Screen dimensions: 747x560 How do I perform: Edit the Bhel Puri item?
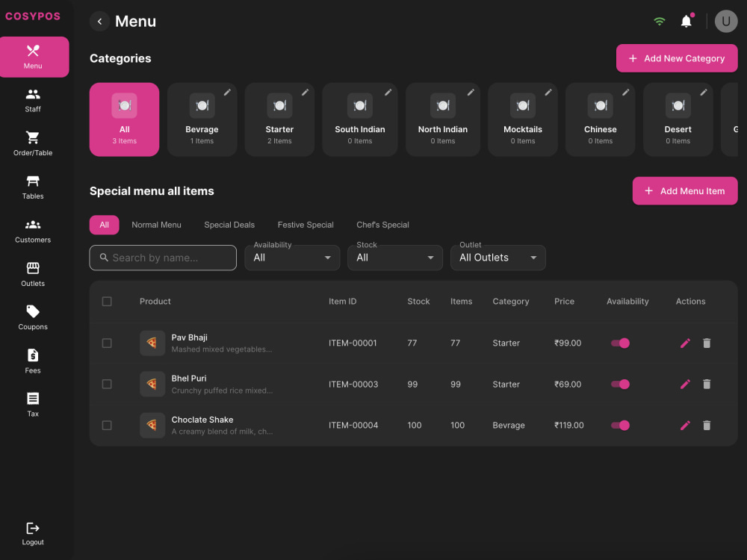click(x=685, y=384)
